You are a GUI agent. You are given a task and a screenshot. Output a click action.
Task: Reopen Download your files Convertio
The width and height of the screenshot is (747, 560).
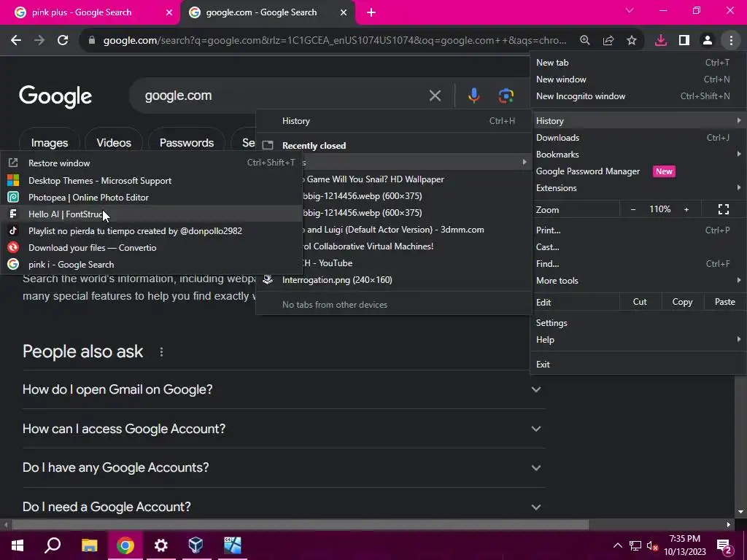[x=151, y=248]
